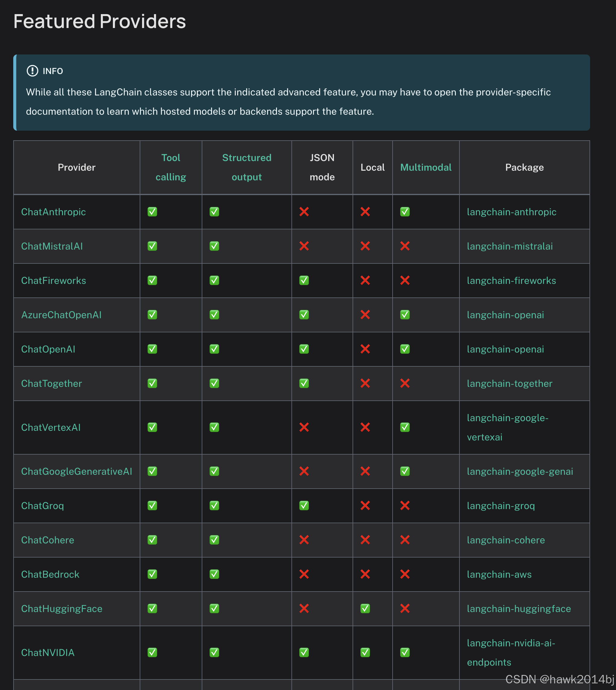Click the Package column header
This screenshot has width=616, height=690.
tap(524, 167)
